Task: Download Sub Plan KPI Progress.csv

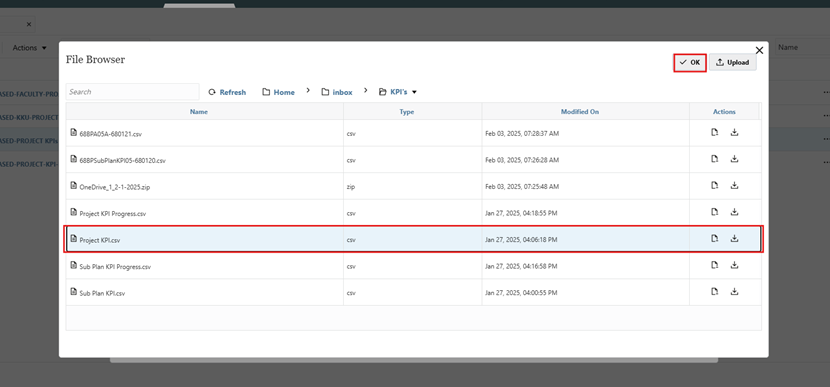Action: click(734, 264)
